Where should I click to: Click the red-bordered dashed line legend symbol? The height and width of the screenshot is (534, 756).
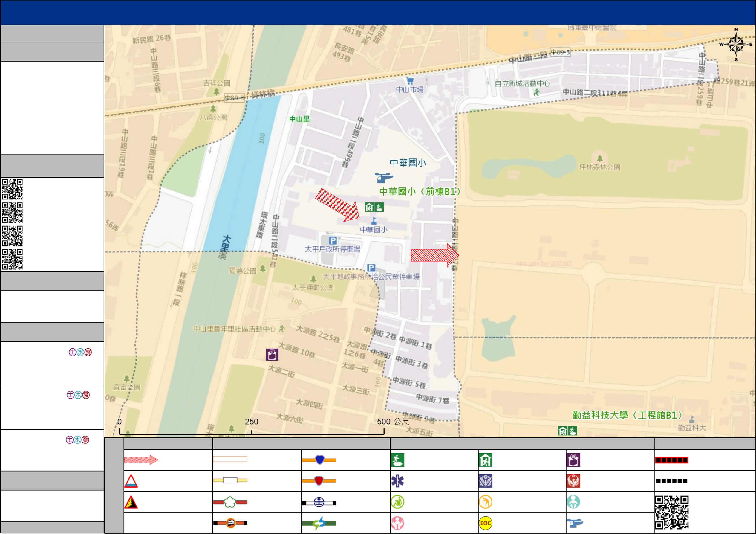point(671,460)
